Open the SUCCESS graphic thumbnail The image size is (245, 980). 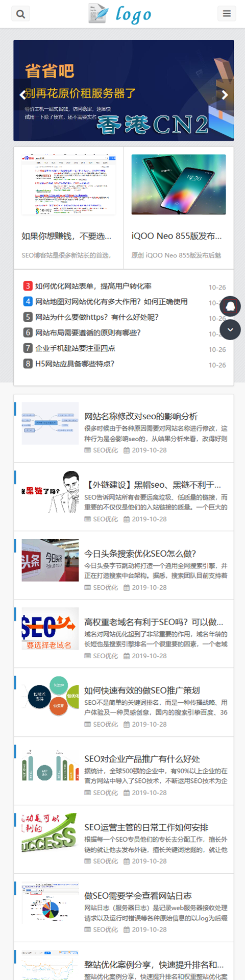pyautogui.click(x=50, y=834)
